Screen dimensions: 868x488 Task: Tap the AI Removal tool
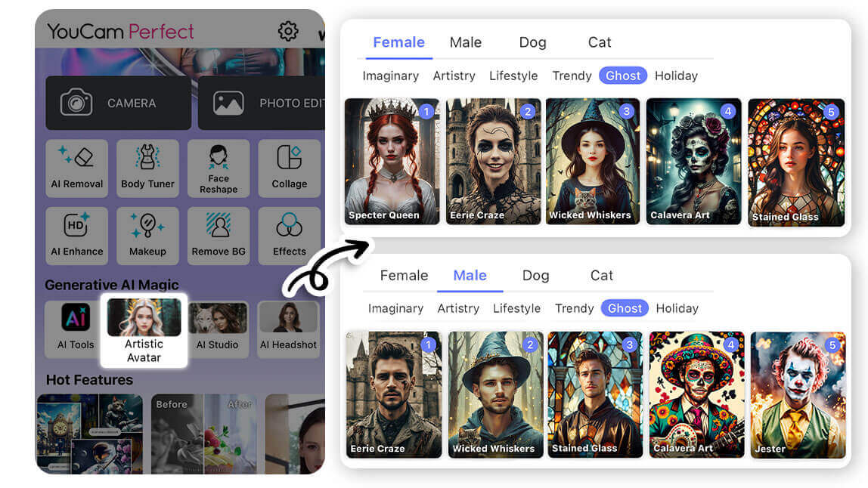(77, 168)
